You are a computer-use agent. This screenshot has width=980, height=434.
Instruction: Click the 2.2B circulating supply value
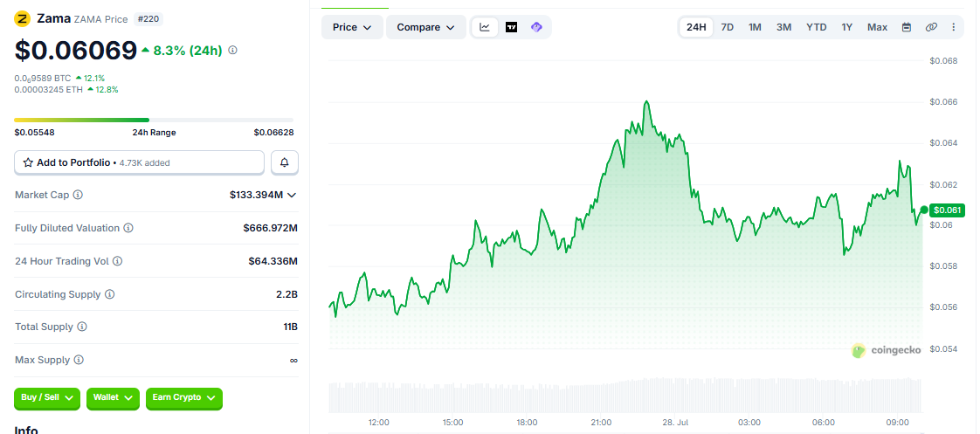(x=286, y=294)
